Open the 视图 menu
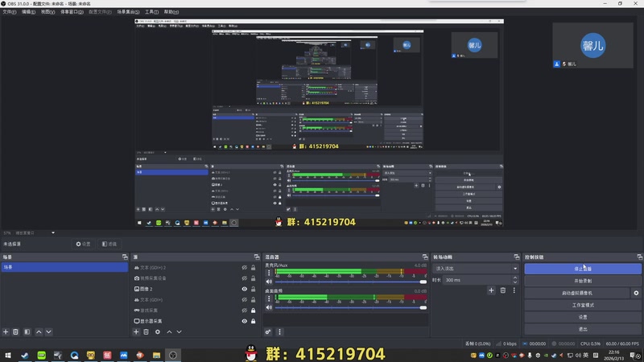This screenshot has width=644, height=362. [47, 12]
